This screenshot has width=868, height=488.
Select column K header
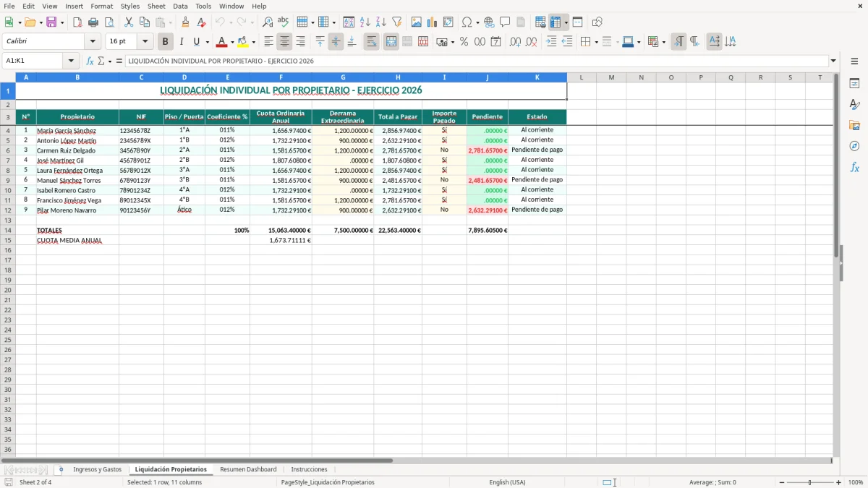pyautogui.click(x=537, y=77)
